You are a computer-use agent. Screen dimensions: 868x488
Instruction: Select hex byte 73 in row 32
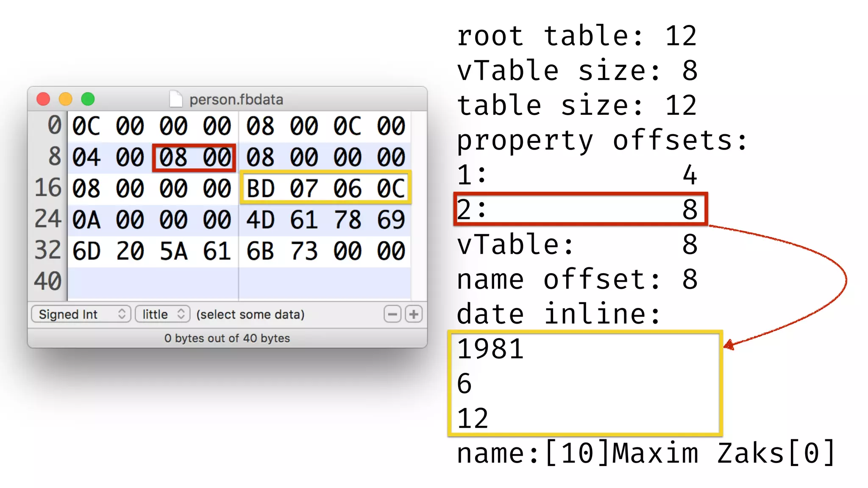point(304,251)
